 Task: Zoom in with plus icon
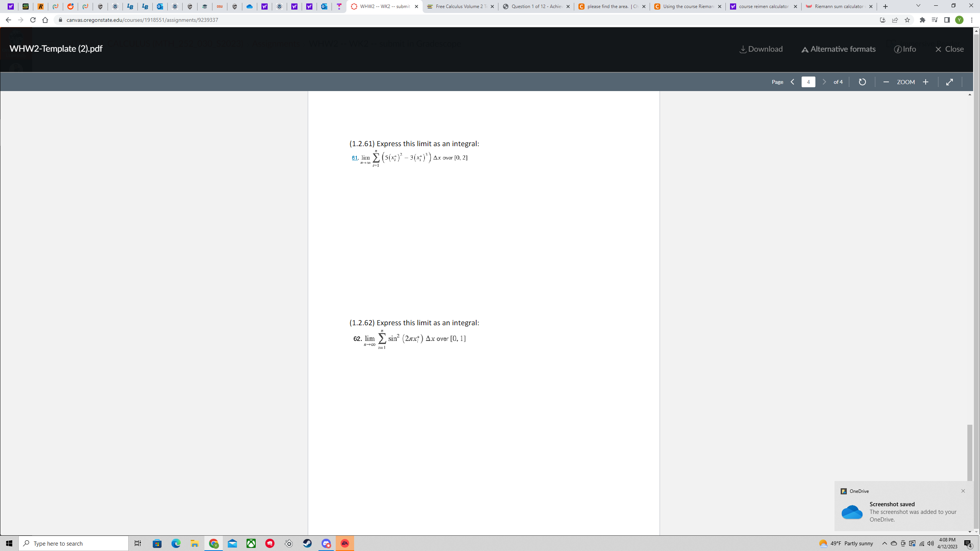pos(926,82)
